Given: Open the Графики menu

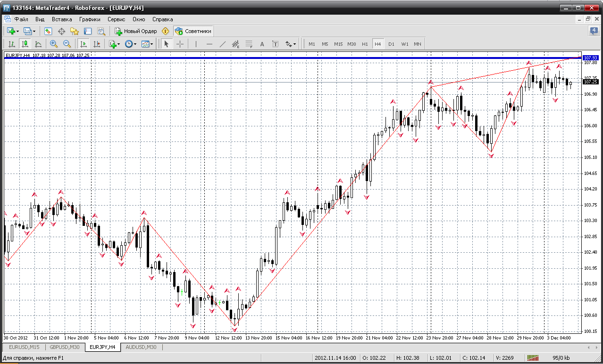Looking at the screenshot, I should 90,19.
